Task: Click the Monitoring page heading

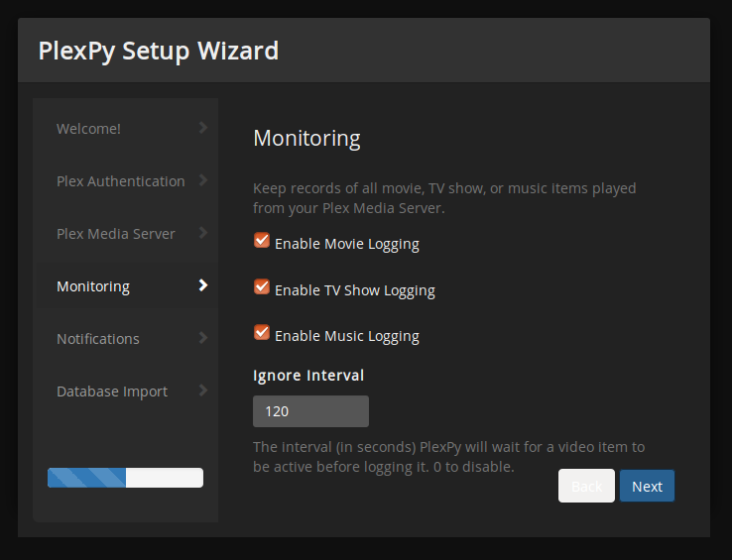Action: point(306,139)
